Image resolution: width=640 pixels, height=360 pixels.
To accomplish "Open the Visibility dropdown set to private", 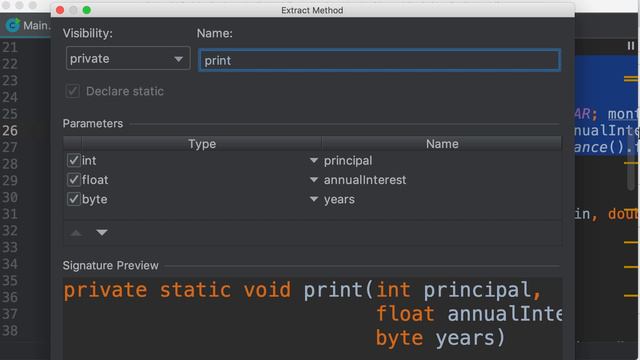I will tap(128, 58).
